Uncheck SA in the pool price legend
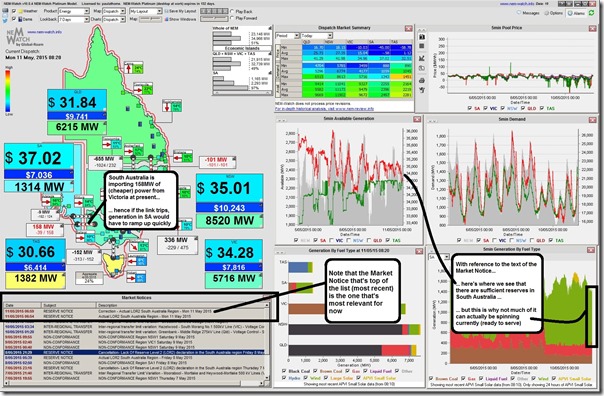This screenshot has width=604, height=396. click(470, 109)
